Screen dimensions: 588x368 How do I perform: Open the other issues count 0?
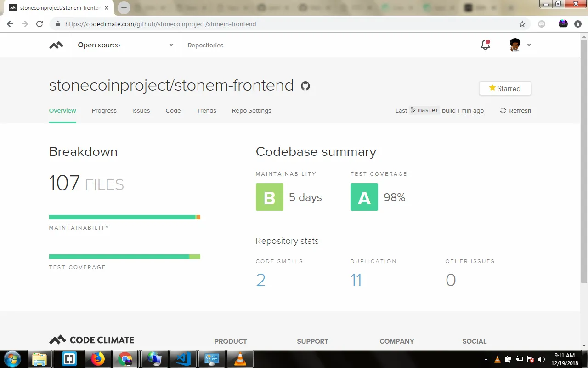(x=451, y=280)
